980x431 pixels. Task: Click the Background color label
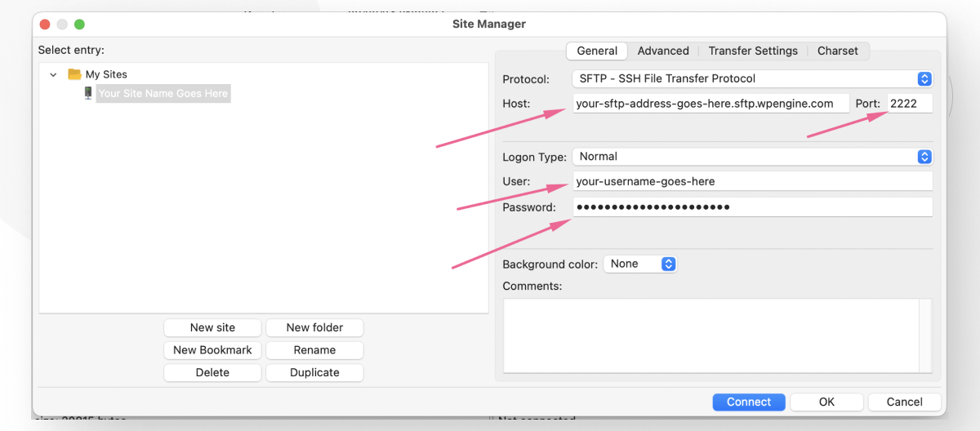coord(550,264)
